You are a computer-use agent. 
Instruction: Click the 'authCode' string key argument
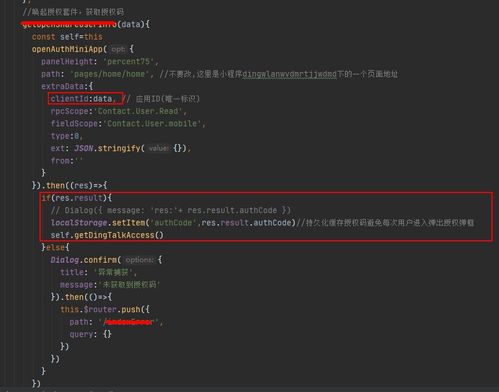173,223
